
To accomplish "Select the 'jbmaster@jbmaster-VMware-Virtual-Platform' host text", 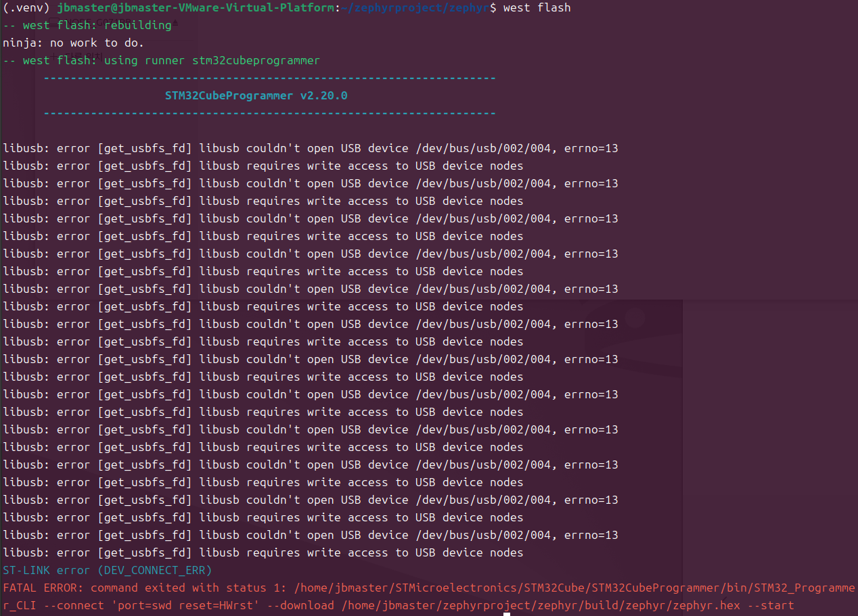I will [196, 8].
